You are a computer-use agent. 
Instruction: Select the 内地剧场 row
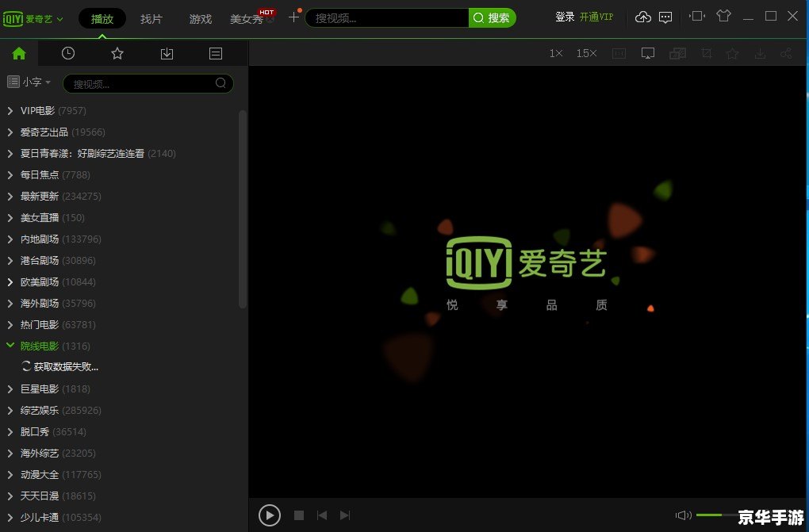(x=60, y=239)
